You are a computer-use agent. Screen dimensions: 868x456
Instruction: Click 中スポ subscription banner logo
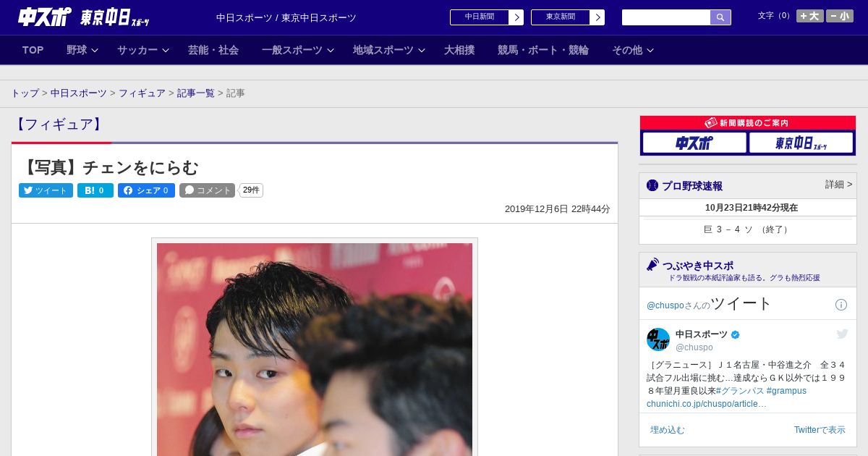[x=694, y=143]
